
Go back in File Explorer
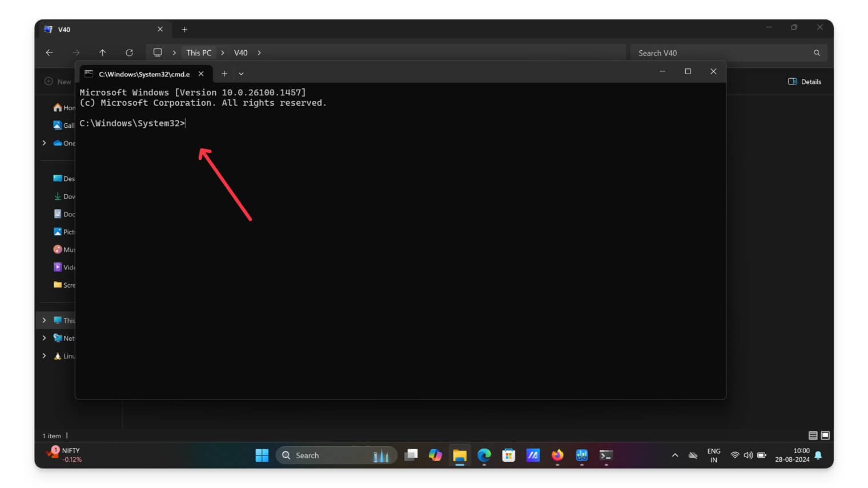pyautogui.click(x=50, y=53)
